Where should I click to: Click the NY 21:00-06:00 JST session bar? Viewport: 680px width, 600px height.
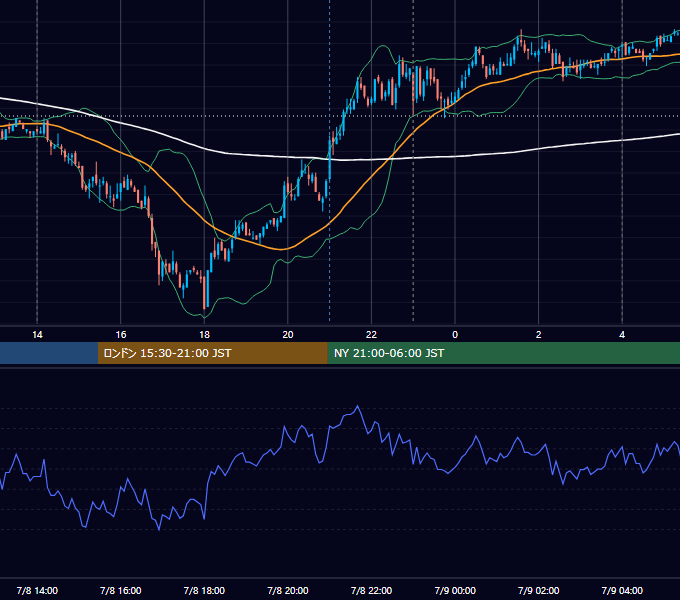(503, 353)
